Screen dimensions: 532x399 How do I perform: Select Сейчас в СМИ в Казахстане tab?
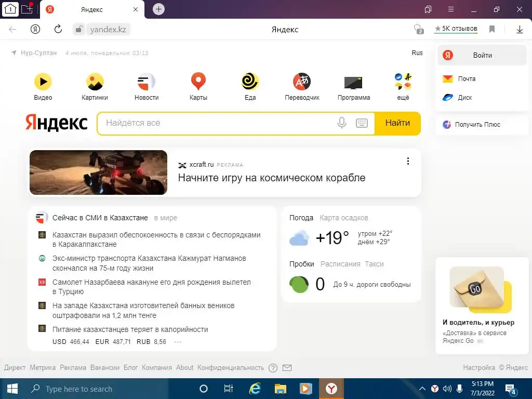(x=100, y=218)
